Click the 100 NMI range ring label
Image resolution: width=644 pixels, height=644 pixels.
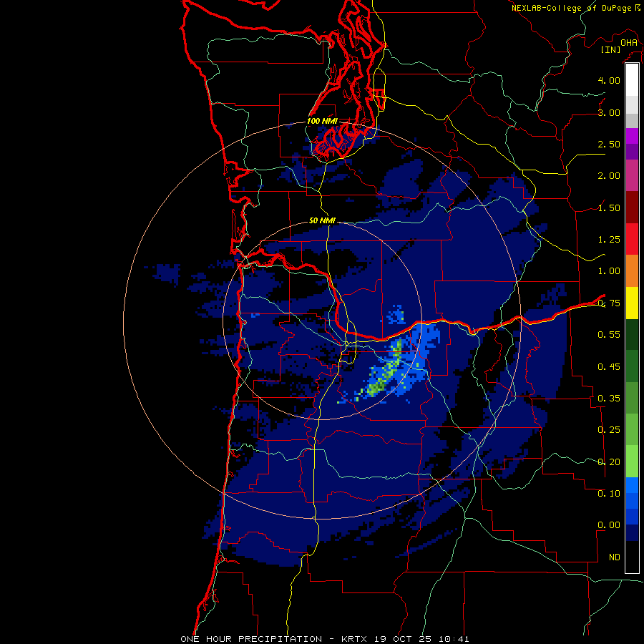[x=323, y=121]
